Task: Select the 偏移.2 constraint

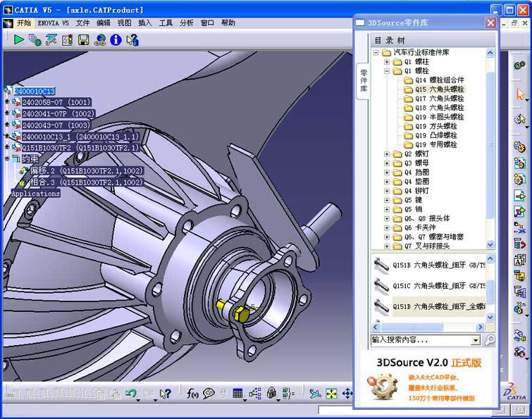Action: pyautogui.click(x=87, y=170)
